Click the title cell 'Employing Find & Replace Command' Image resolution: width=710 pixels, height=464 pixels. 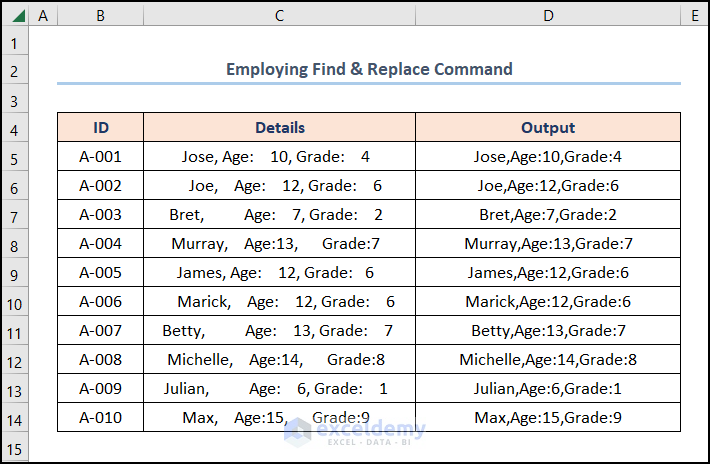pyautogui.click(x=369, y=69)
